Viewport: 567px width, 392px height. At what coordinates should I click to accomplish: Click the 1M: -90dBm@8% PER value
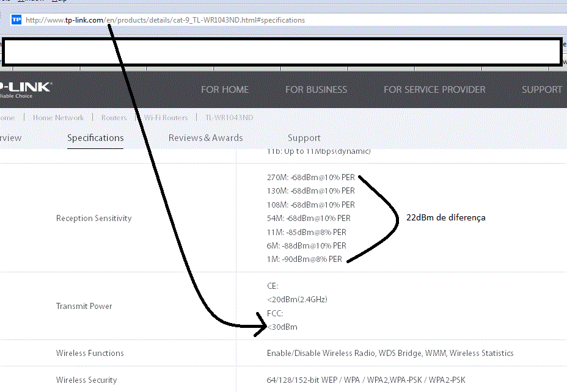coord(304,259)
